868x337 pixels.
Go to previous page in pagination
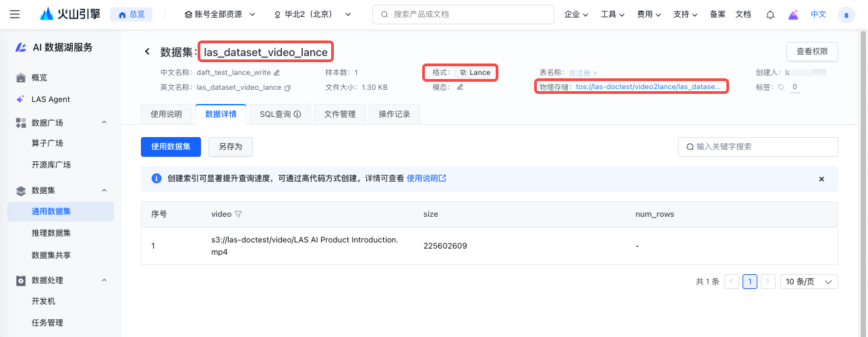pos(732,282)
